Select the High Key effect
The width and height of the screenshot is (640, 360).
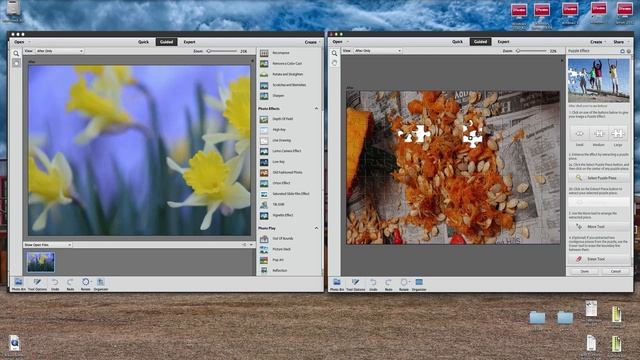tap(279, 129)
